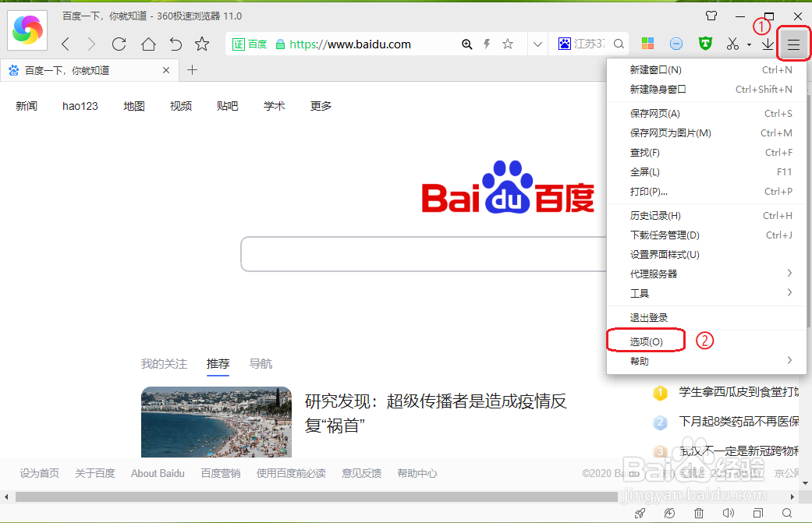Click the 360 browser logo avatar
This screenshot has width=812, height=523.
pyautogui.click(x=27, y=30)
